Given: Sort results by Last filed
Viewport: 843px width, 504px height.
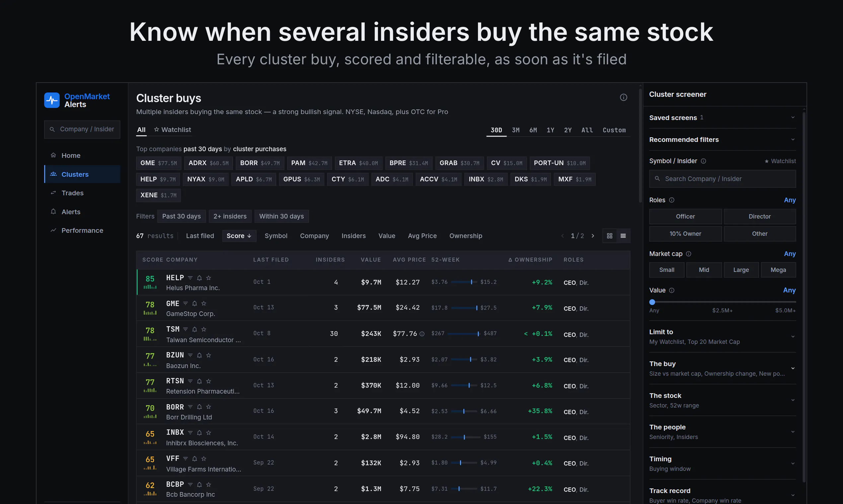Looking at the screenshot, I should (x=200, y=236).
